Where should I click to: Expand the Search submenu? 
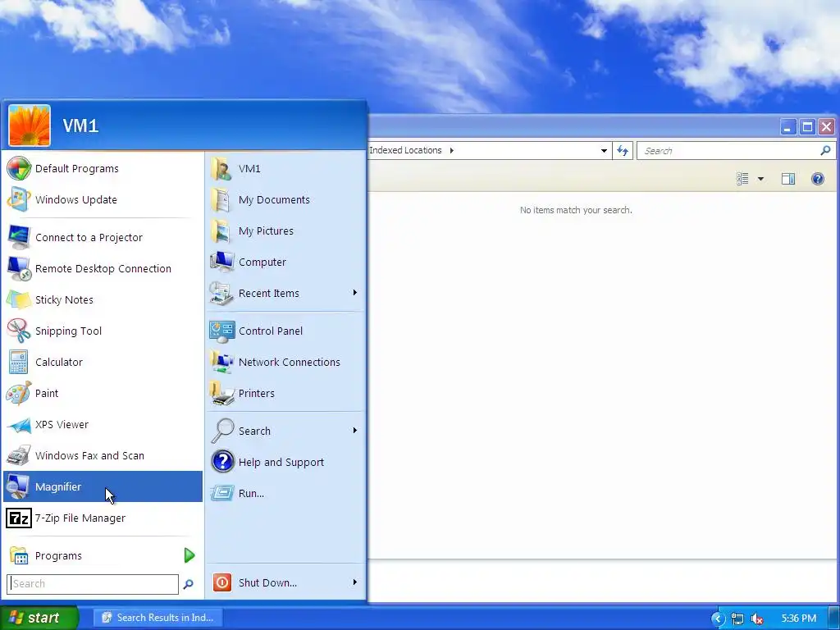[354, 430]
